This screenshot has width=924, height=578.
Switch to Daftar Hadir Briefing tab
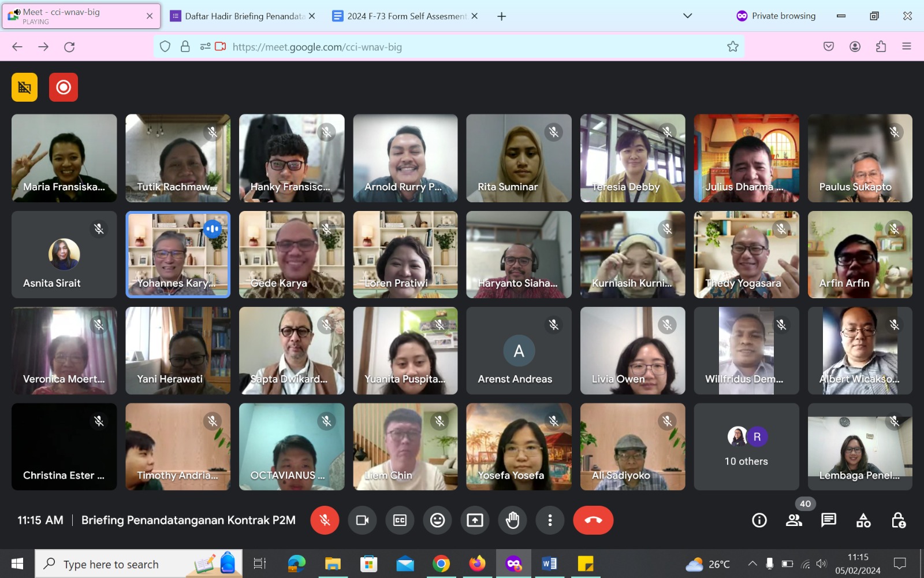242,16
